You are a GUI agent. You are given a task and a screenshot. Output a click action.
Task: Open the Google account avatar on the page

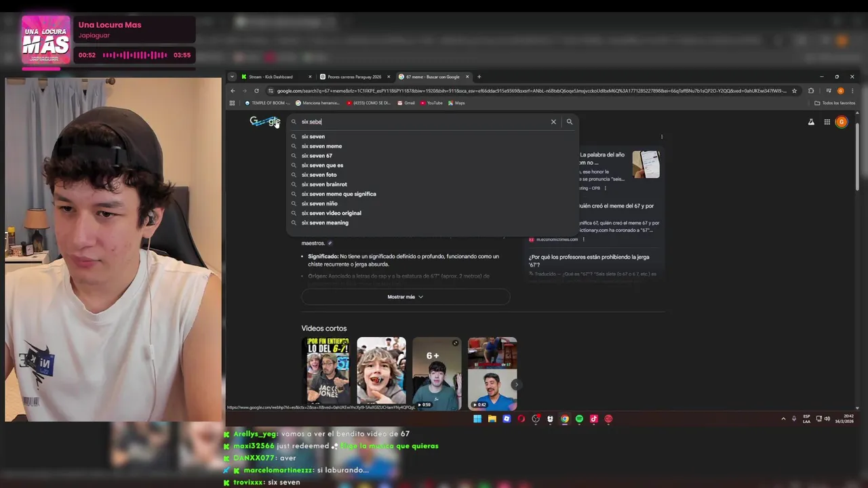click(x=842, y=122)
